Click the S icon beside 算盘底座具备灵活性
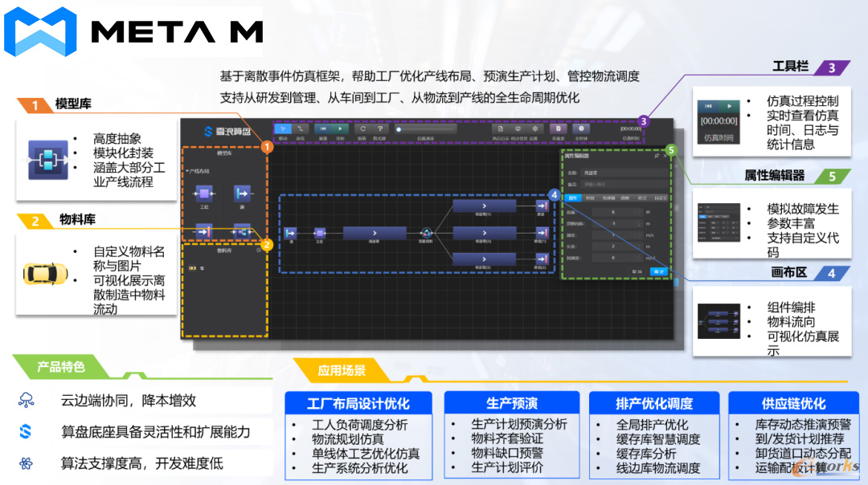 (26, 431)
